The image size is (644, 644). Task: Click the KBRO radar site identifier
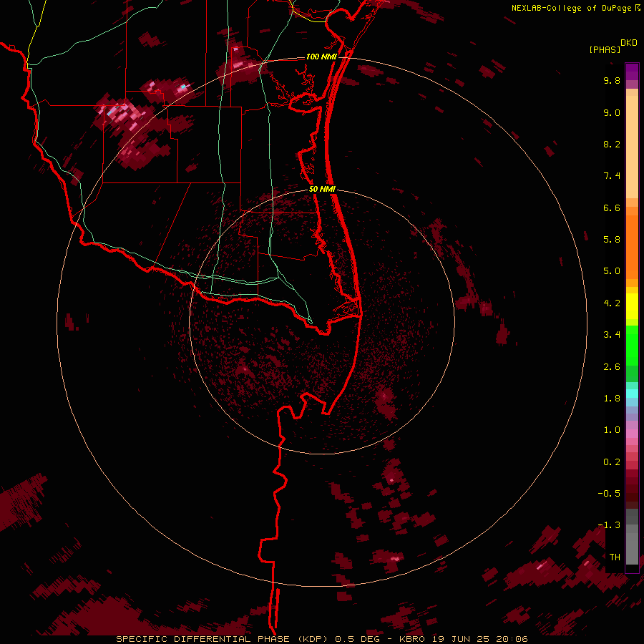pyautogui.click(x=411, y=639)
